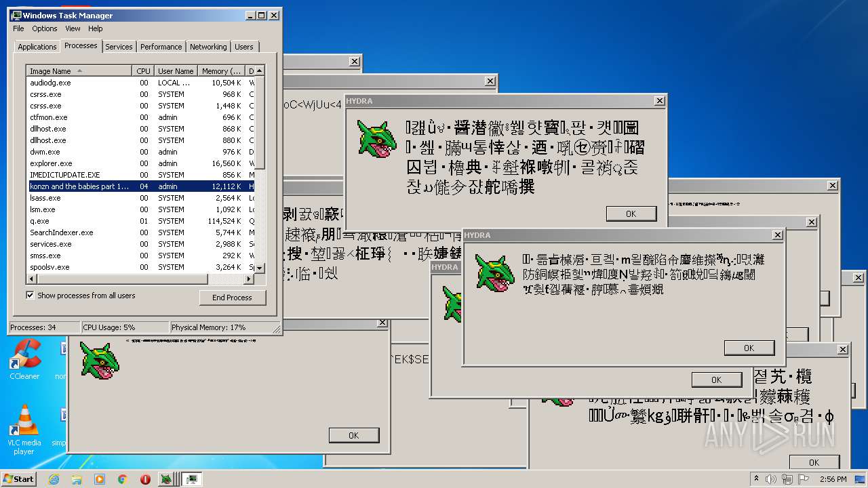Switch to the Users tab
The image size is (868, 488).
244,47
